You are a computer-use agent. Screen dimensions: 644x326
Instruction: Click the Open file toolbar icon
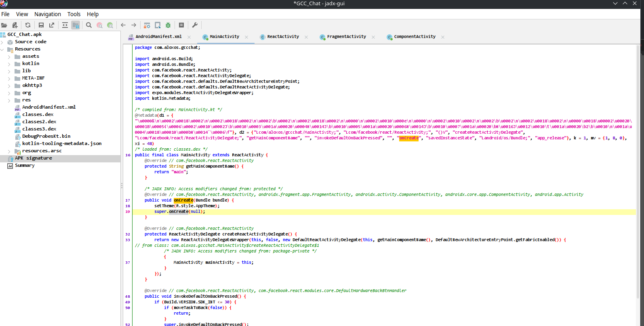click(x=4, y=25)
